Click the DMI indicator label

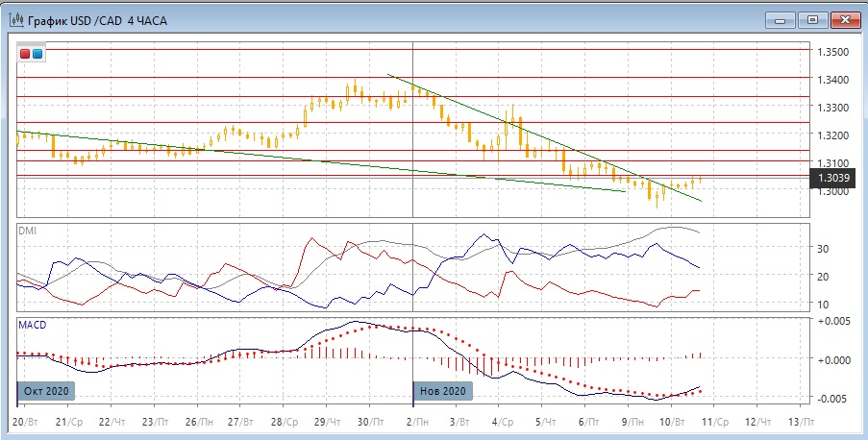pyautogui.click(x=29, y=231)
